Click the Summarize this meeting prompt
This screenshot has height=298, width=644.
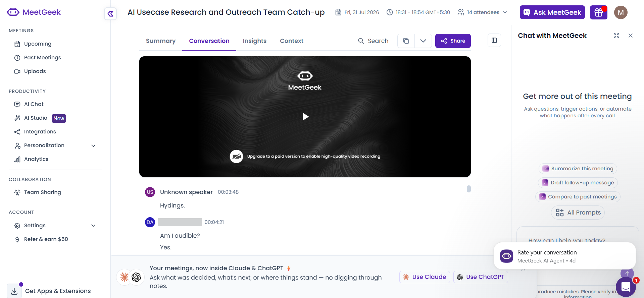pyautogui.click(x=578, y=169)
